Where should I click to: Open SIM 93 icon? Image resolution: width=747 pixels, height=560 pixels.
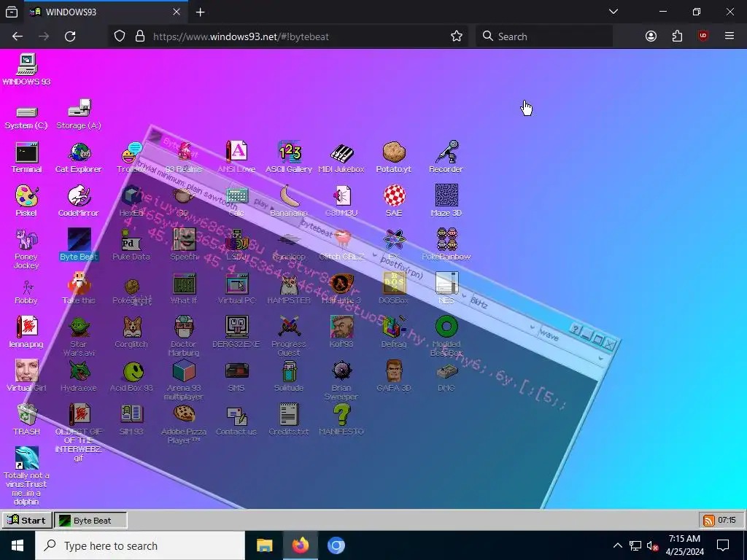(x=131, y=414)
